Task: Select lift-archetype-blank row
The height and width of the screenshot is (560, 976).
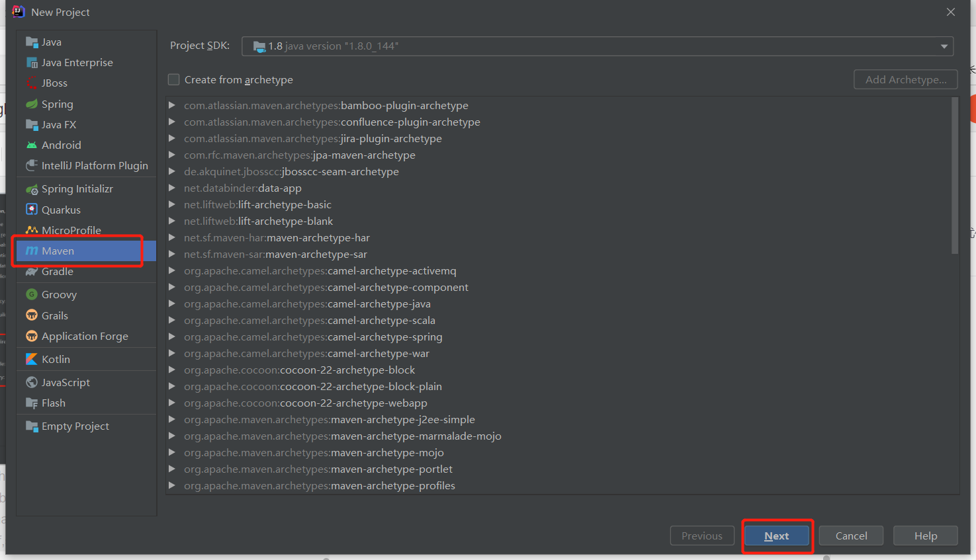Action: coord(558,221)
